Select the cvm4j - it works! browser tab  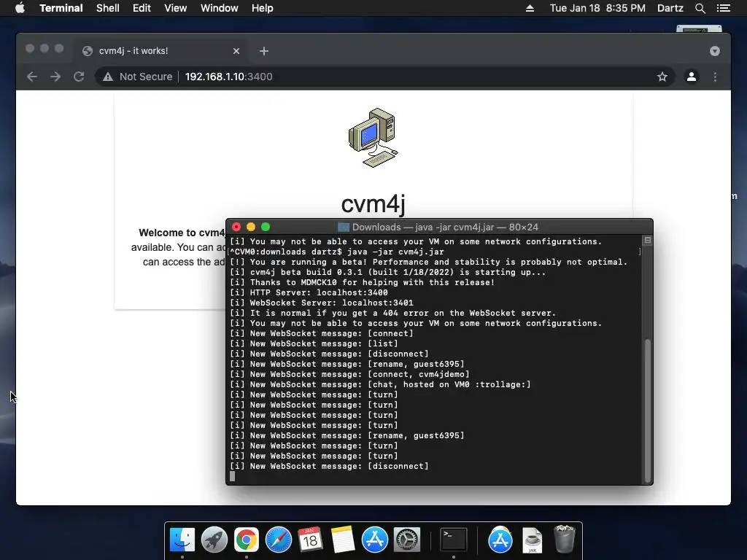tap(160, 51)
